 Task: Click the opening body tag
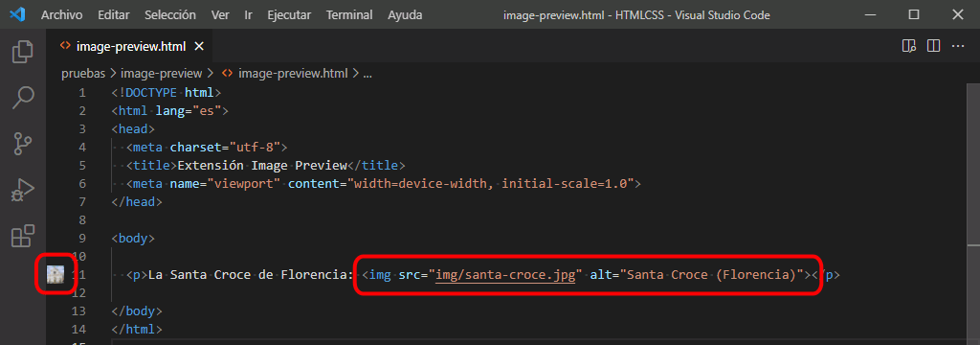(x=133, y=238)
